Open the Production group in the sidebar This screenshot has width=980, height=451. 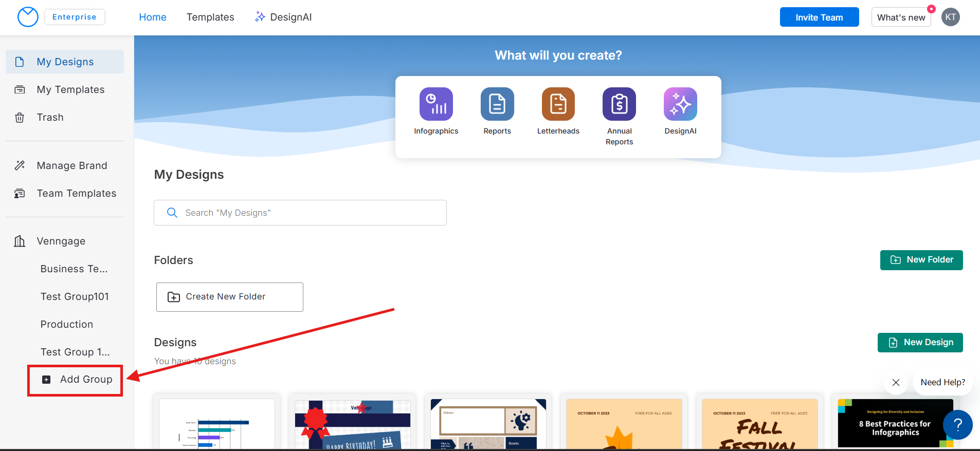tap(67, 325)
